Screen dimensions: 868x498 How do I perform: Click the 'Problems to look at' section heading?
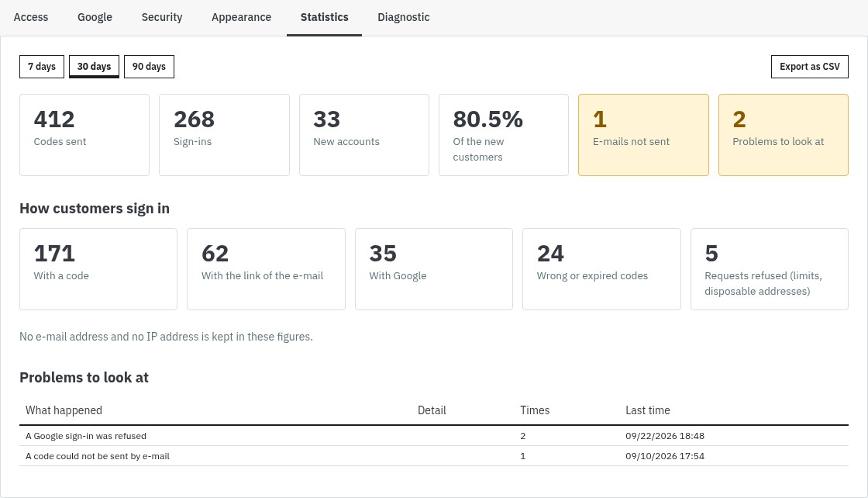(x=84, y=377)
